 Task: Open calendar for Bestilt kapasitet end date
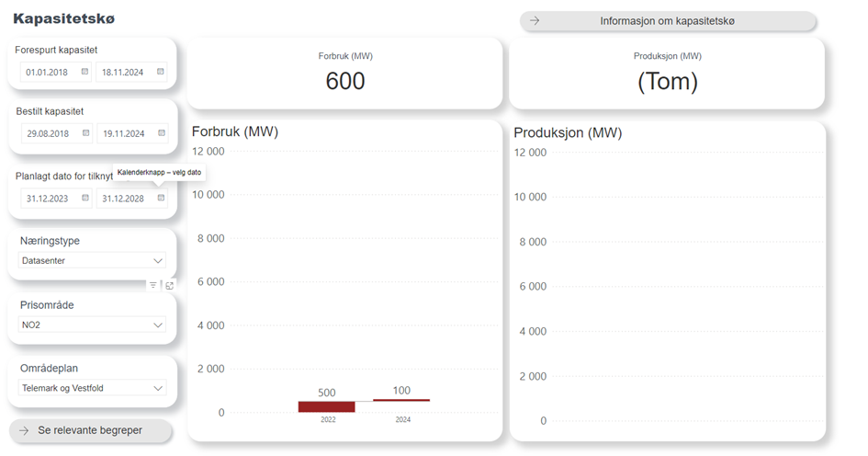pyautogui.click(x=161, y=133)
